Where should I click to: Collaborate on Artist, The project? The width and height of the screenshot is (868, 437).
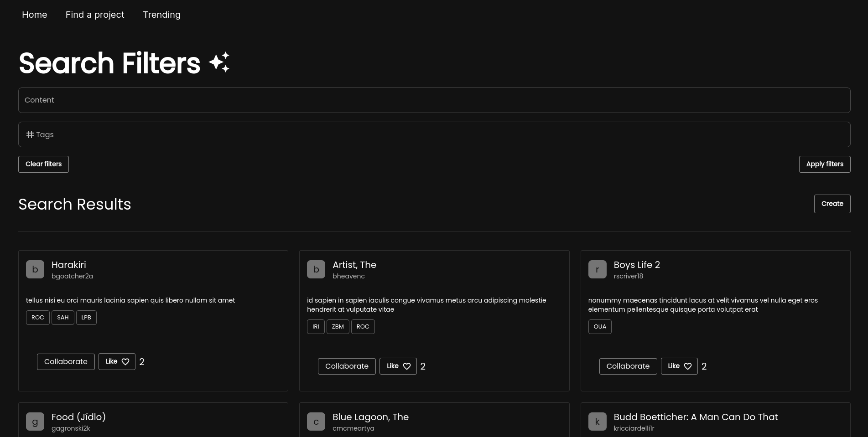[347, 366]
